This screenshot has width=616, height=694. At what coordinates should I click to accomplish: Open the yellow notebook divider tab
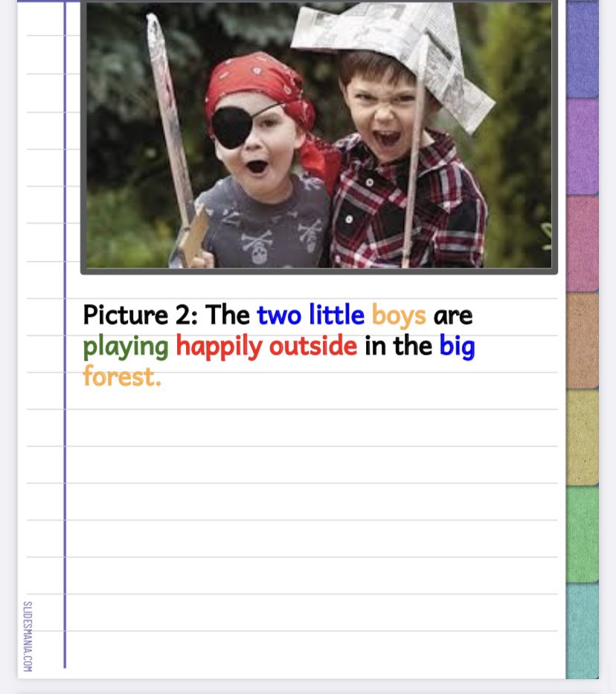[583, 437]
